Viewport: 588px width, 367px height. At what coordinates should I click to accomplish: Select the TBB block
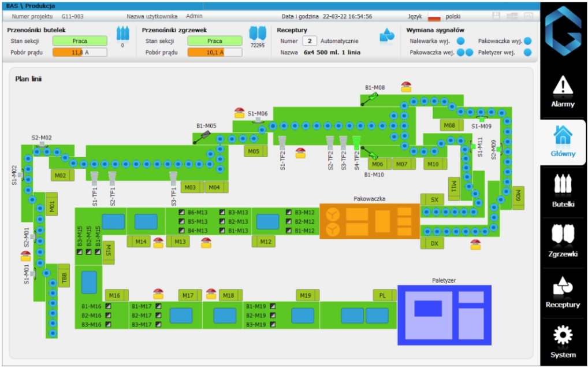tap(64, 276)
